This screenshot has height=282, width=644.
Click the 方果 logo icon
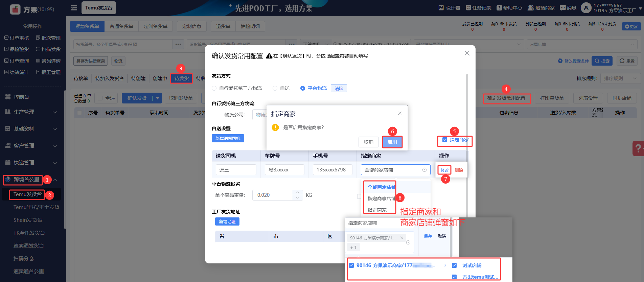point(16,9)
